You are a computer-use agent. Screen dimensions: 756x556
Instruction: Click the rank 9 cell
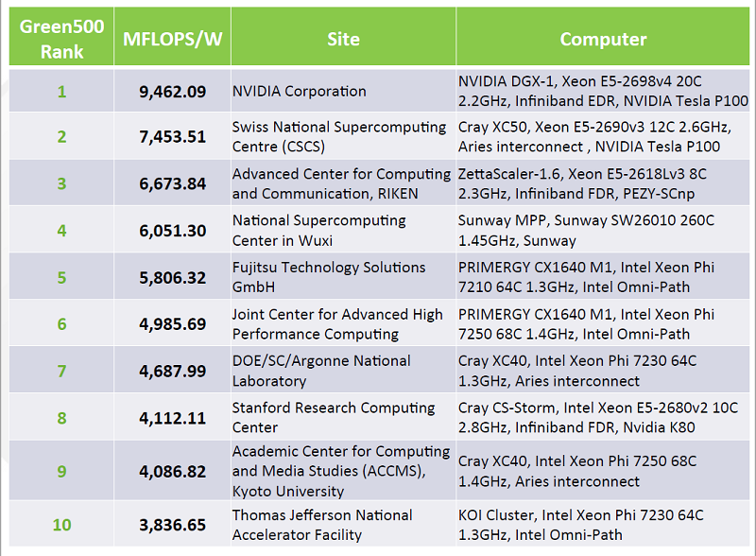click(x=61, y=471)
